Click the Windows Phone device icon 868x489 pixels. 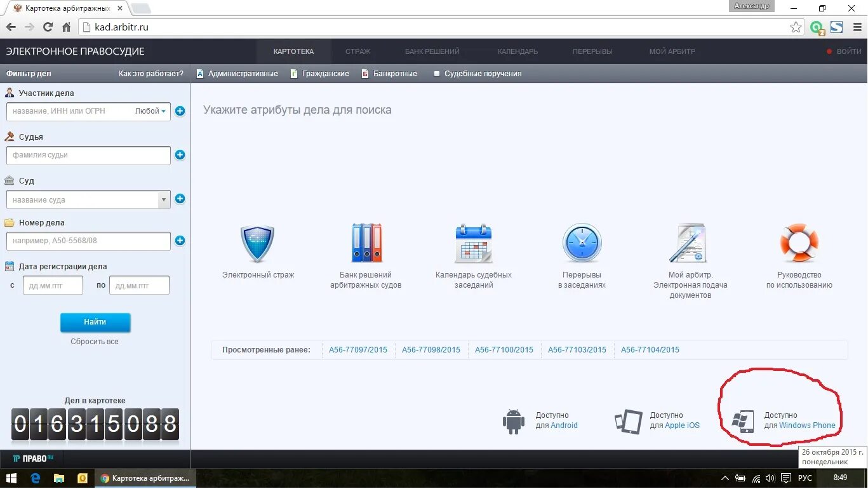click(743, 421)
